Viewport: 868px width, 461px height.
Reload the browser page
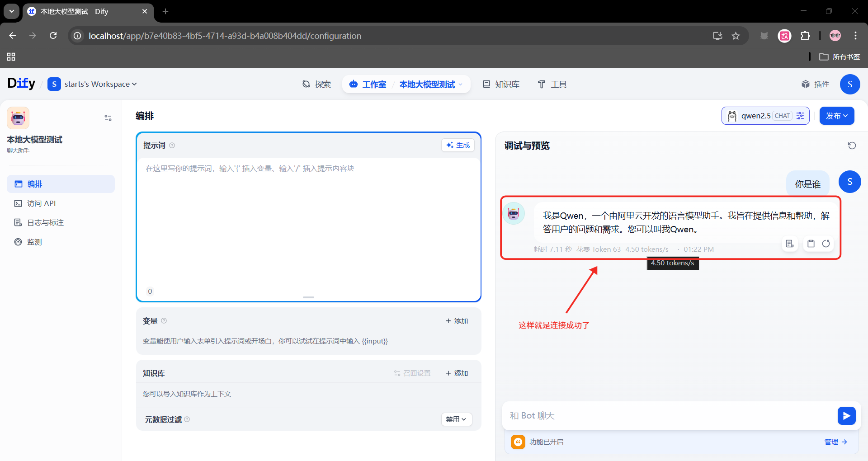point(53,36)
